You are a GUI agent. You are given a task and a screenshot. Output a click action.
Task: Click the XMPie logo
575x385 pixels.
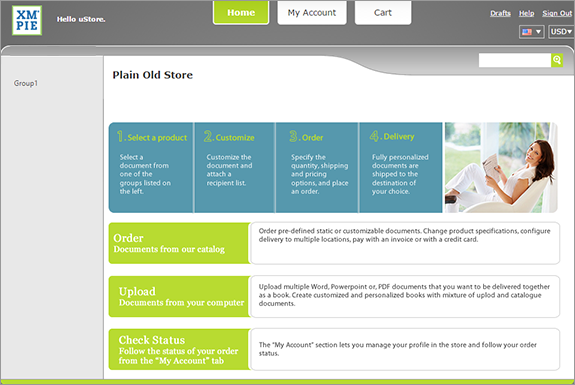(27, 20)
